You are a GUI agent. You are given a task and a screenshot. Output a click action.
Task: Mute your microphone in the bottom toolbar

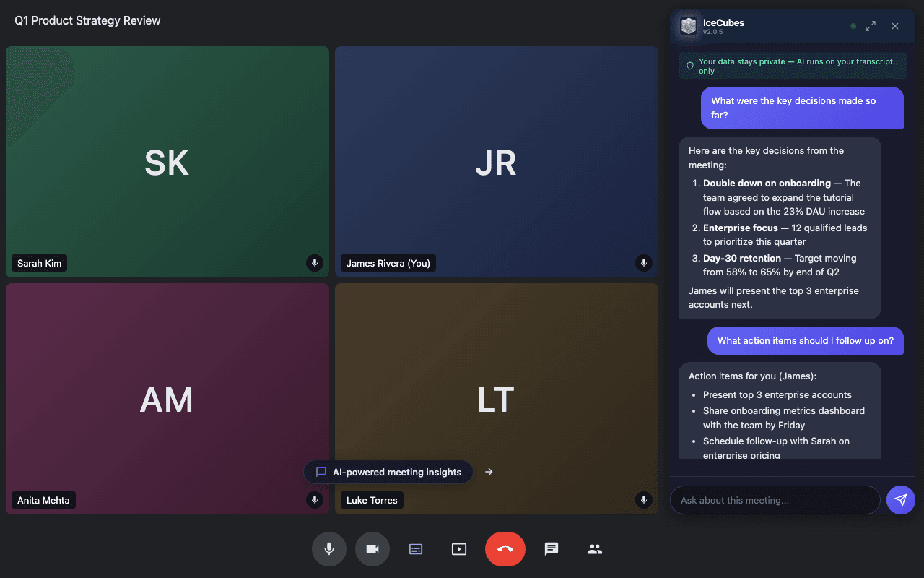[329, 549]
